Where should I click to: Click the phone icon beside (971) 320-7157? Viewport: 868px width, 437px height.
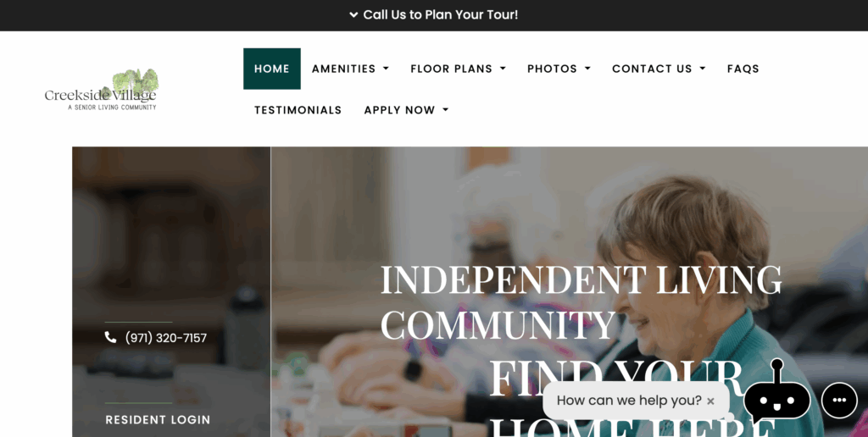click(111, 337)
